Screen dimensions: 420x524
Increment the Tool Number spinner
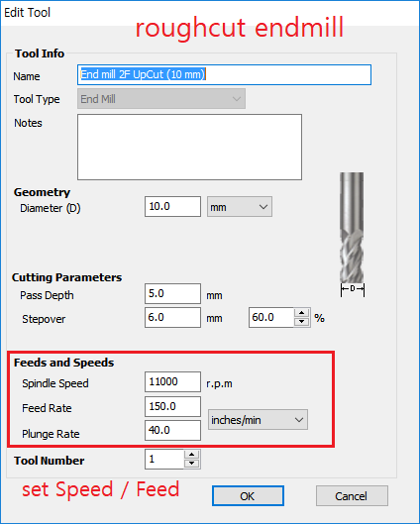click(192, 455)
